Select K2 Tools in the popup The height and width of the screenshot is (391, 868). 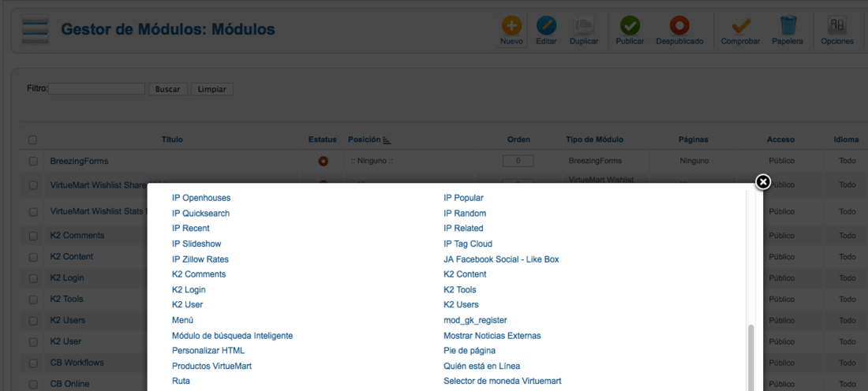pyautogui.click(x=460, y=290)
